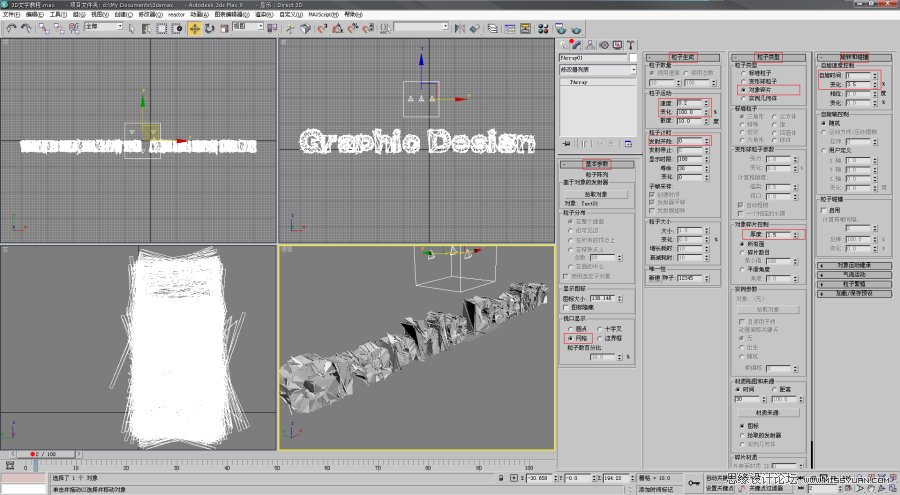The width and height of the screenshot is (900, 495).
Task: Open the named selection sets dropdown
Action: pyautogui.click(x=421, y=26)
